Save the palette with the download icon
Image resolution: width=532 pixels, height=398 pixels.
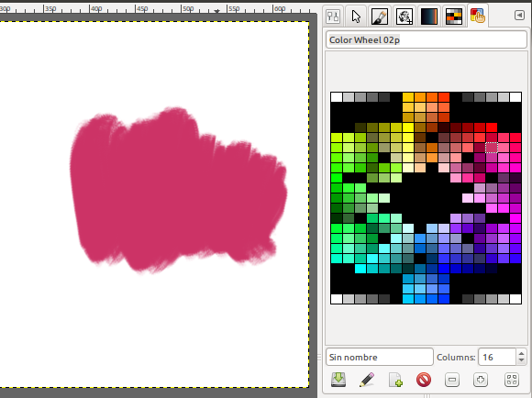(338, 380)
